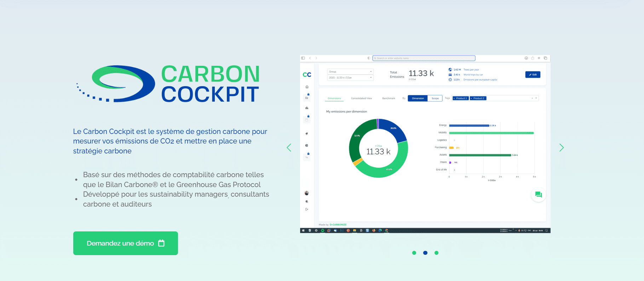Remove the Product 1 tag

point(454,98)
